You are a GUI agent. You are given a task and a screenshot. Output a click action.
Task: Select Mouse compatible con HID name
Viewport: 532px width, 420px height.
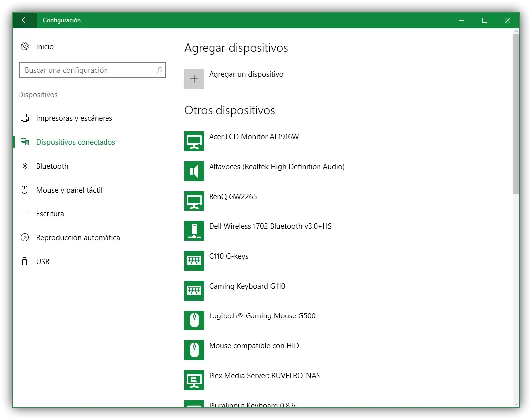pos(254,346)
